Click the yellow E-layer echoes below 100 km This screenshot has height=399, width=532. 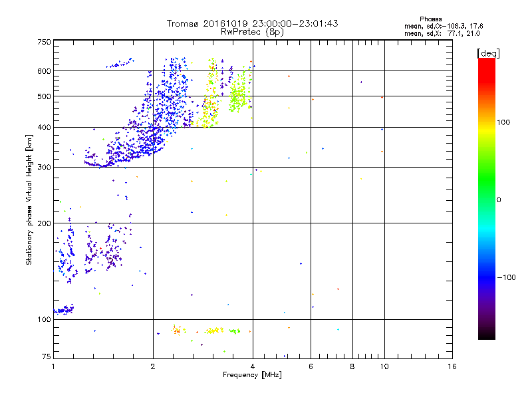[214, 331]
